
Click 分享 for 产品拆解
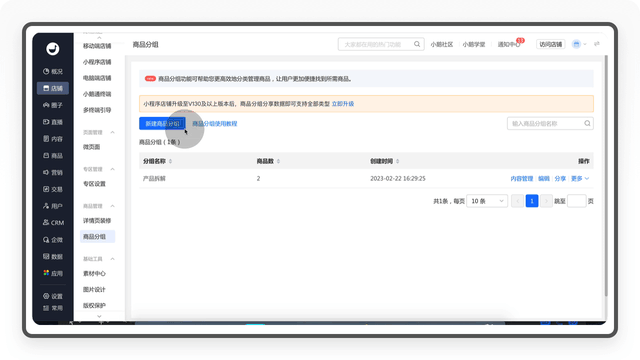pyautogui.click(x=560, y=178)
